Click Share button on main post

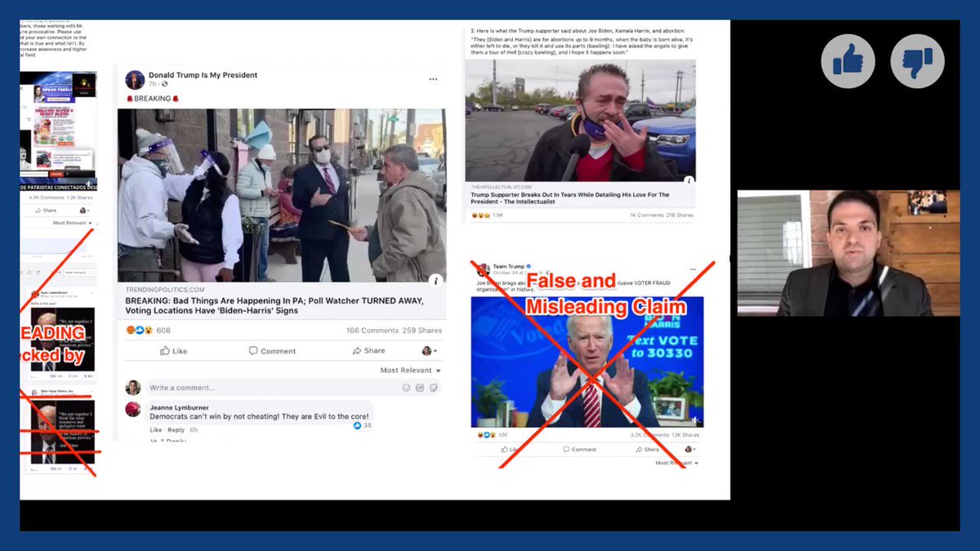coord(368,351)
